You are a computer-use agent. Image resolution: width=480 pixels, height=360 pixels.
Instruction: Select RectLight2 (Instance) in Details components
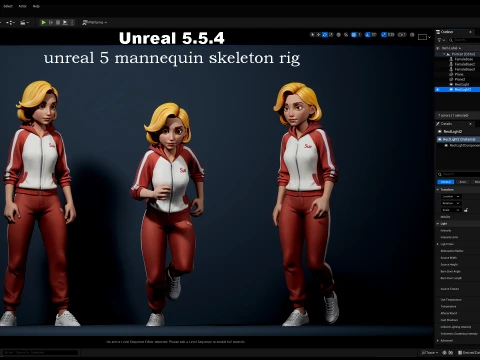tap(459, 139)
